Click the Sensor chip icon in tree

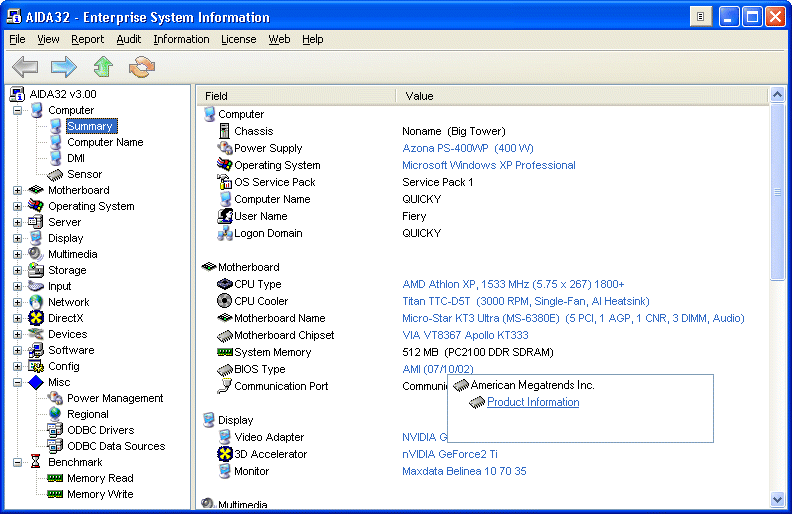tap(55, 174)
